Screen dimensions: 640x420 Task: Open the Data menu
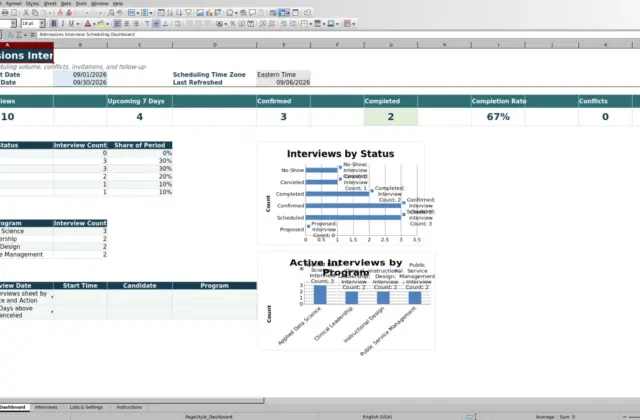tap(66, 3)
